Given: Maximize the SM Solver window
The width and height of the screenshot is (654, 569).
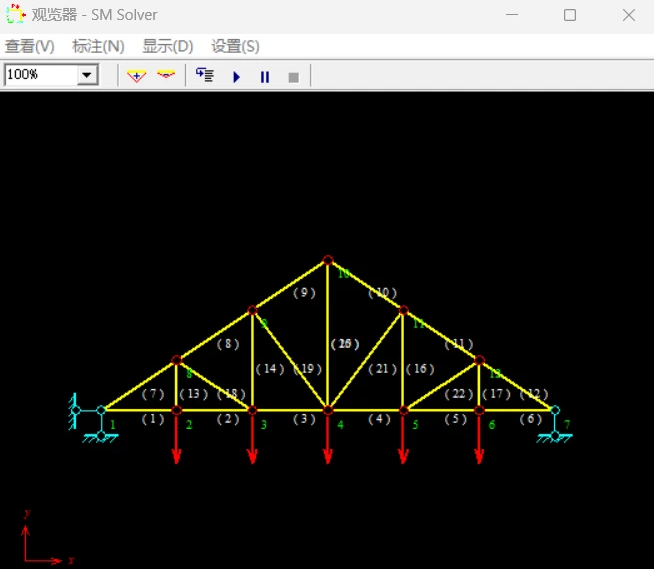Looking at the screenshot, I should 570,15.
